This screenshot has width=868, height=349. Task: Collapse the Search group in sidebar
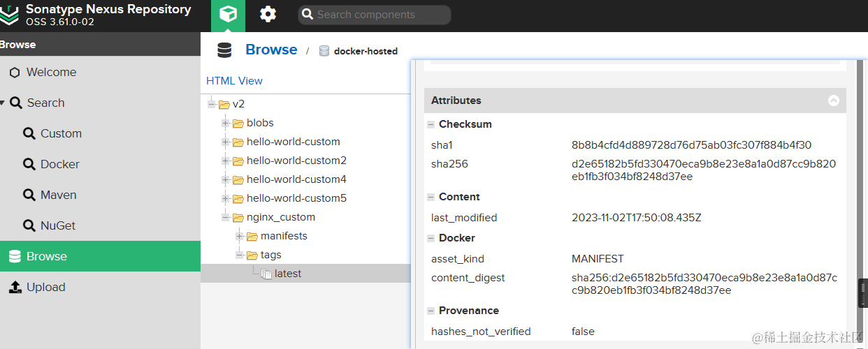pyautogui.click(x=3, y=103)
